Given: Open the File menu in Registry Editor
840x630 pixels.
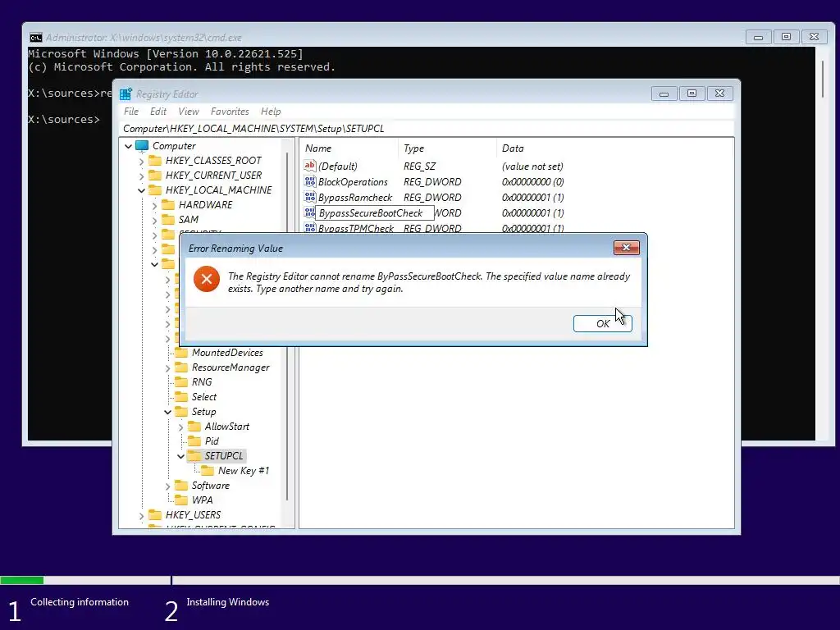Looking at the screenshot, I should [x=130, y=112].
